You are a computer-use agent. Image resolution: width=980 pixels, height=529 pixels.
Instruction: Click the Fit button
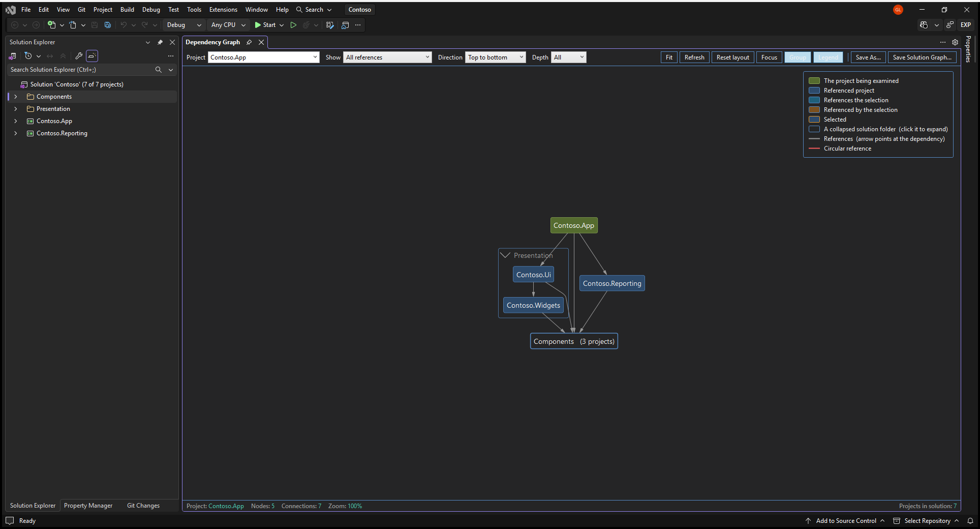[x=669, y=57]
